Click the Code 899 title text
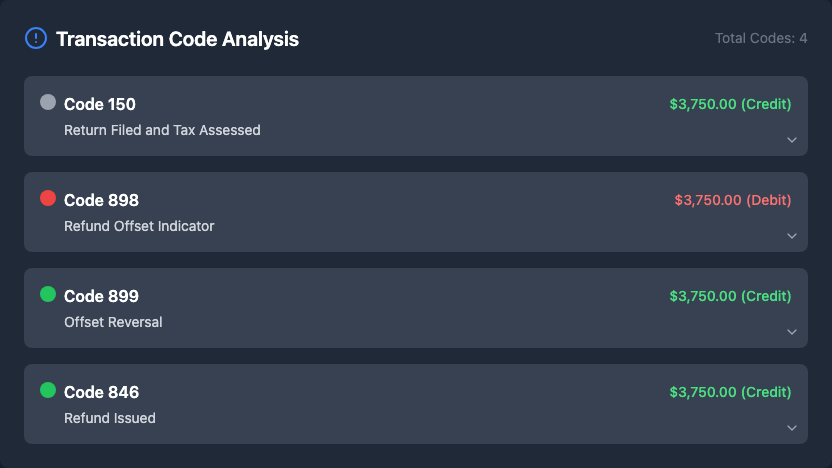The image size is (832, 468). coord(101,296)
